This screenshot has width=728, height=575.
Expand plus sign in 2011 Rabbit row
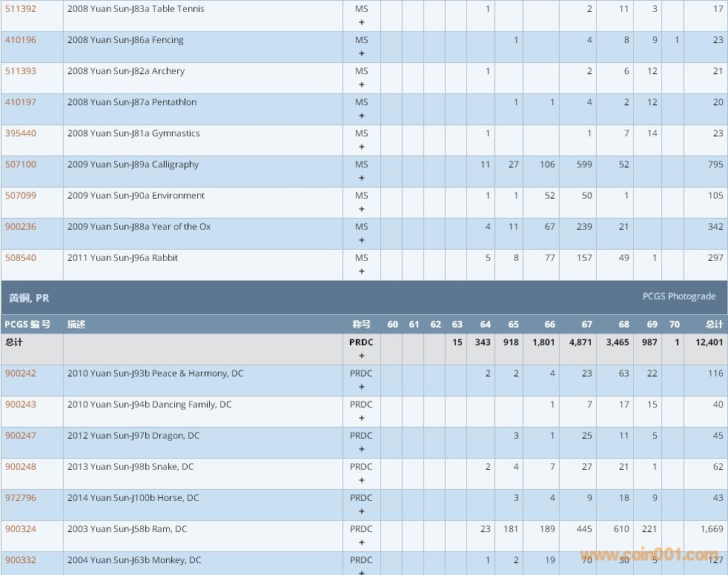[362, 271]
